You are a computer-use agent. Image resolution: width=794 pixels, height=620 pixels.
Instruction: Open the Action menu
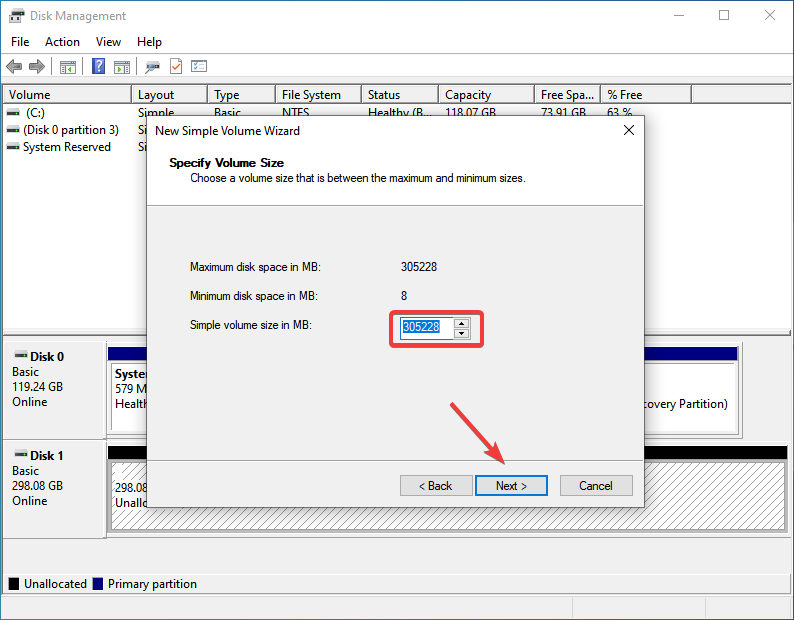tap(62, 42)
